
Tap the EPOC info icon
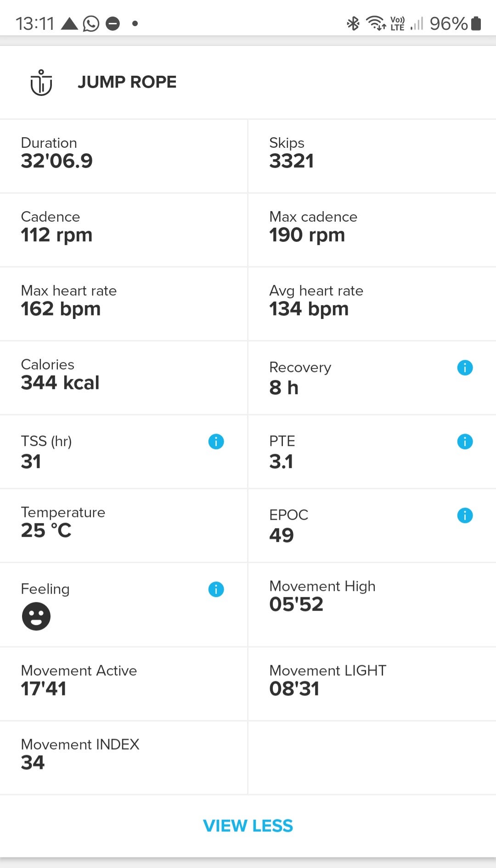point(465,515)
